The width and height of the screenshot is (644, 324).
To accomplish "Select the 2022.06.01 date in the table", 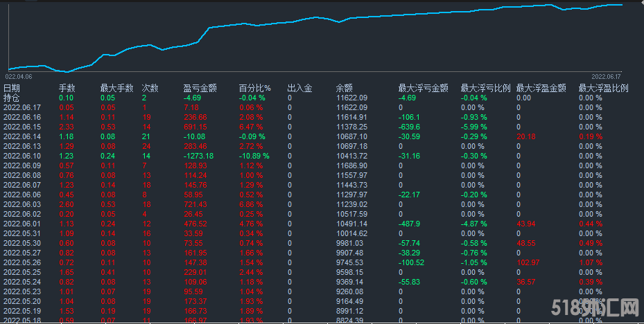I will point(22,224).
